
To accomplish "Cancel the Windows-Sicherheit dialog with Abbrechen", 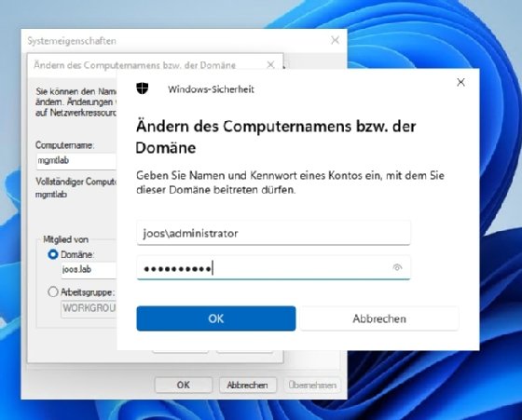I will coord(379,318).
